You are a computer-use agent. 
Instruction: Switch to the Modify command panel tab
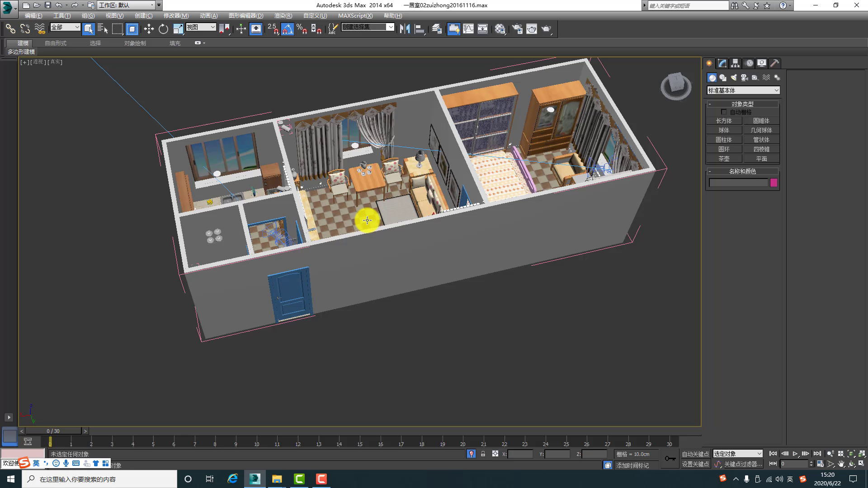(722, 63)
